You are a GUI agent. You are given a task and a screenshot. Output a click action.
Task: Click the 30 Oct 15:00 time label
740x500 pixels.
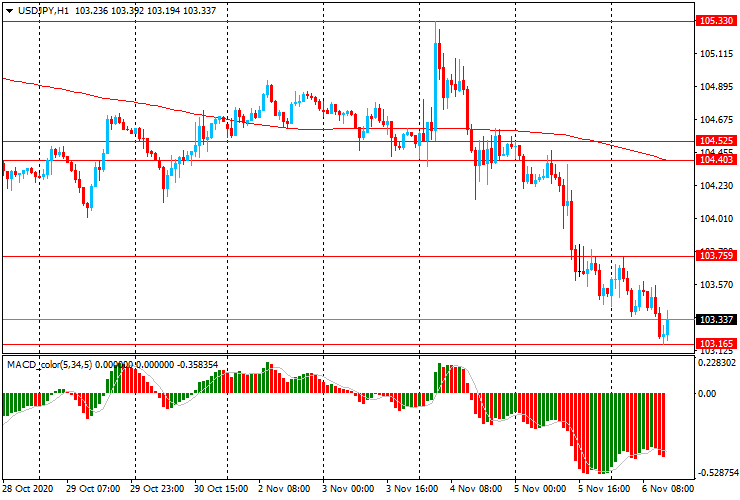pos(221,489)
